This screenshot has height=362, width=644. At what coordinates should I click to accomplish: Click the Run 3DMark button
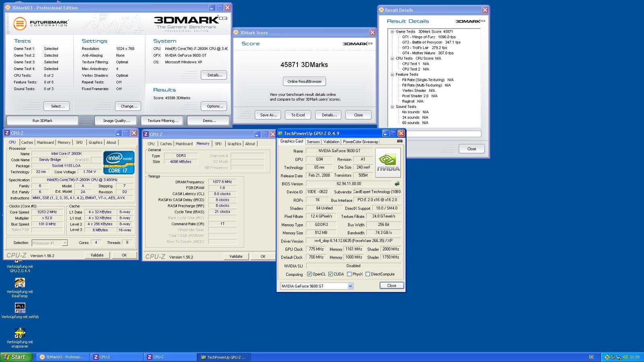pos(42,120)
